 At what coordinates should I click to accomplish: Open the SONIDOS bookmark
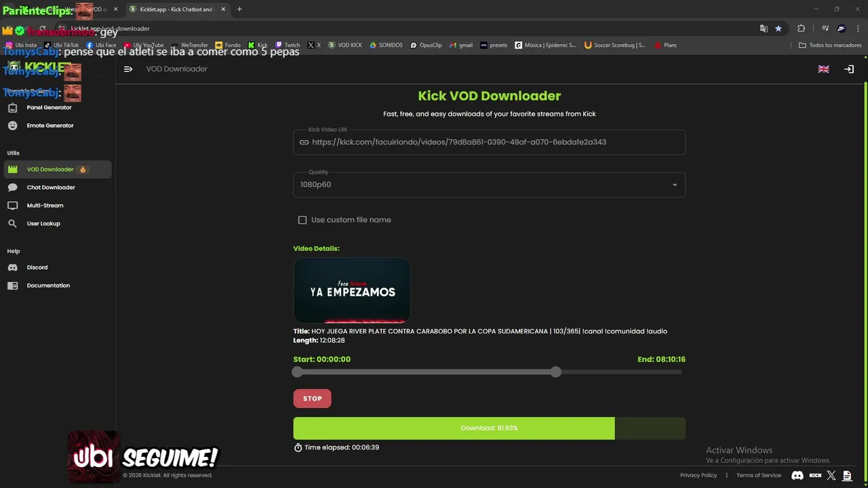(x=386, y=45)
